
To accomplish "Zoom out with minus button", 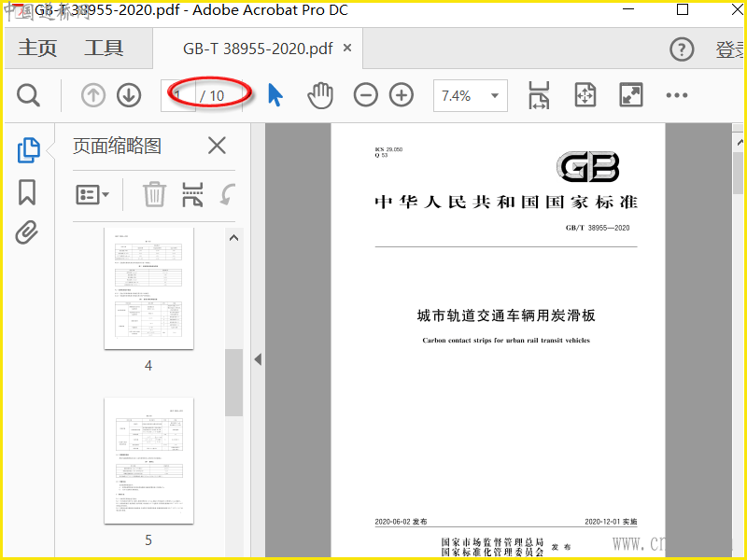I will 365,95.
